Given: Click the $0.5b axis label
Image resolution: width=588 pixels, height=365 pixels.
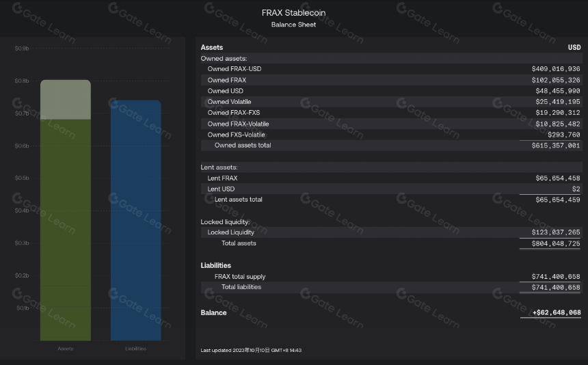Looking at the screenshot, I should (x=22, y=178).
